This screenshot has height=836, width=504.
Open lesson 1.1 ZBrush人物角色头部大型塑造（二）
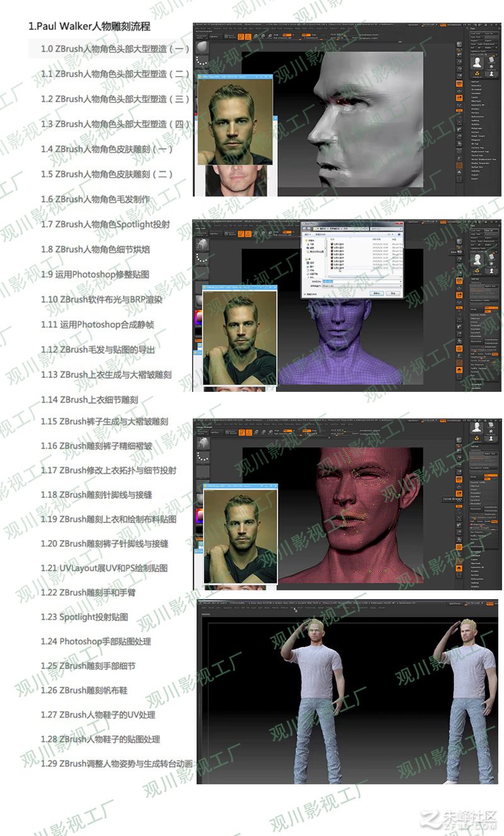click(x=115, y=74)
